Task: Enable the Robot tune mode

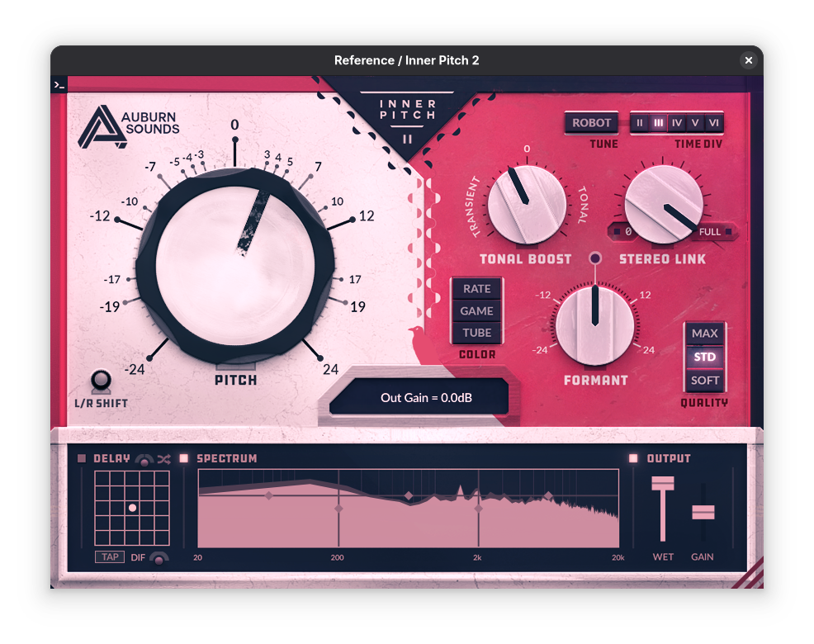Action: (591, 123)
